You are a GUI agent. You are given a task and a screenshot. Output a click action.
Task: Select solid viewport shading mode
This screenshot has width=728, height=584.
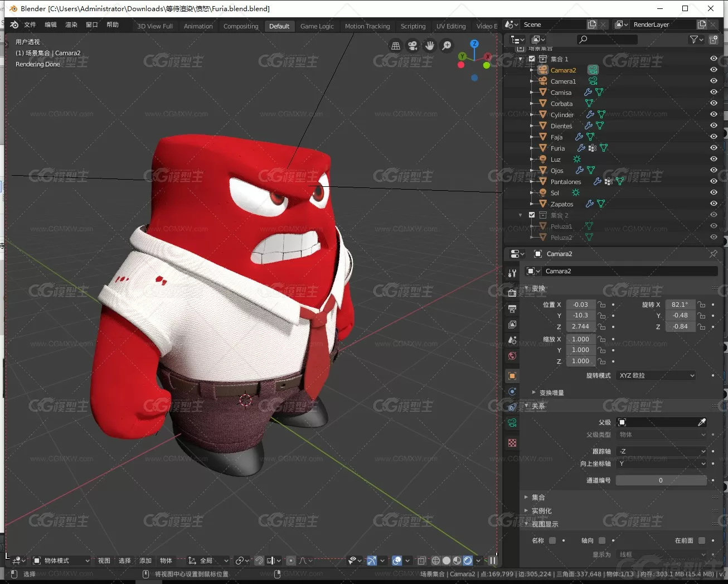(446, 561)
